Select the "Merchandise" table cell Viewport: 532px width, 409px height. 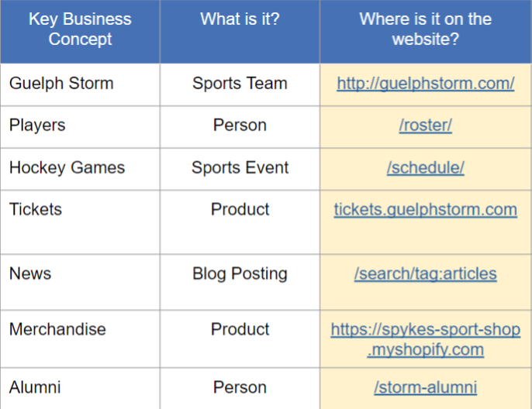pyautogui.click(x=57, y=329)
